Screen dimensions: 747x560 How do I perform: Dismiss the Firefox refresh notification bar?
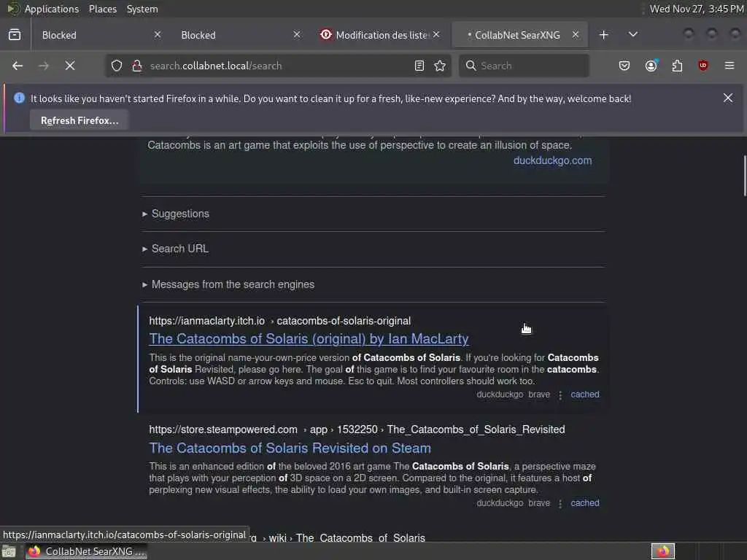point(728,98)
